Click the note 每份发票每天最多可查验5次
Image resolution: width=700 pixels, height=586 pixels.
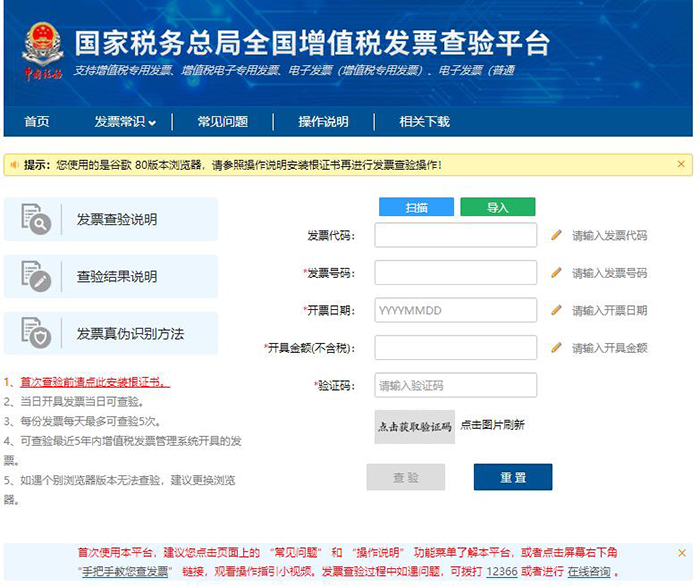pyautogui.click(x=91, y=421)
